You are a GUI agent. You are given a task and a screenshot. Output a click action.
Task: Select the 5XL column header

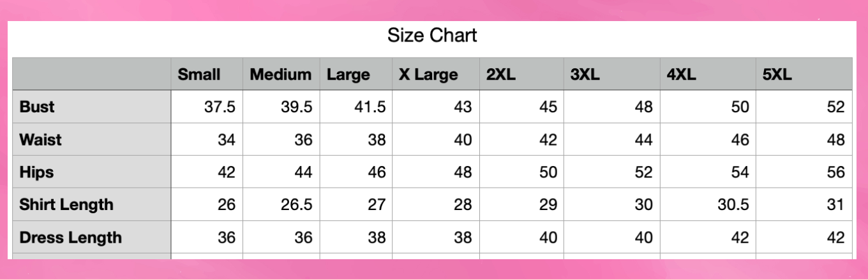(x=777, y=75)
